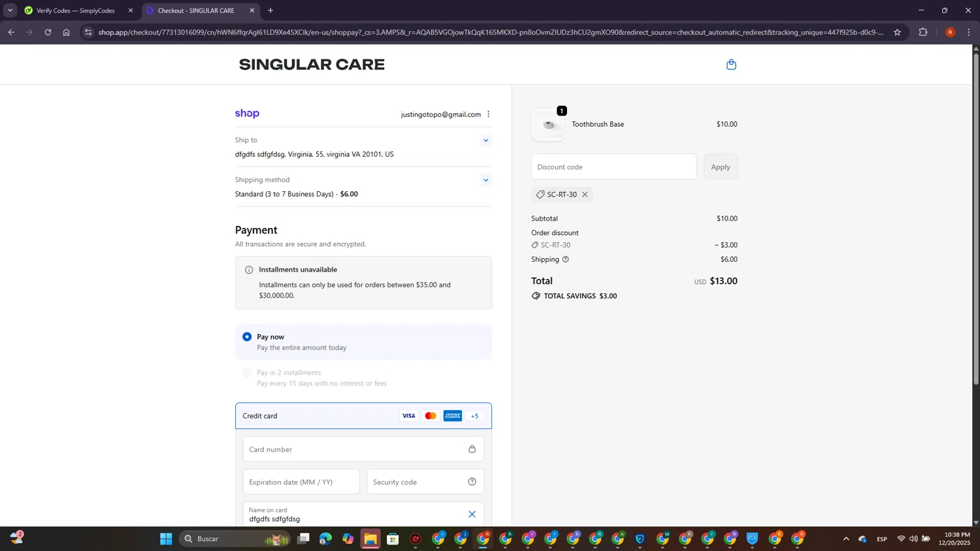The image size is (980, 551).
Task: Click the security code help icon
Action: (x=472, y=482)
